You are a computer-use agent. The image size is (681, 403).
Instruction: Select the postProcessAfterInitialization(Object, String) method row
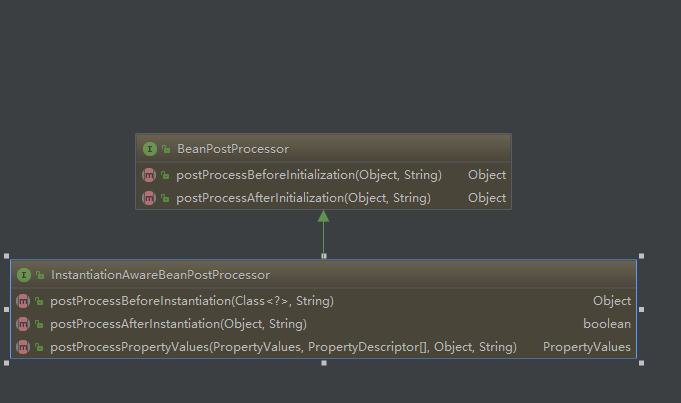click(303, 198)
